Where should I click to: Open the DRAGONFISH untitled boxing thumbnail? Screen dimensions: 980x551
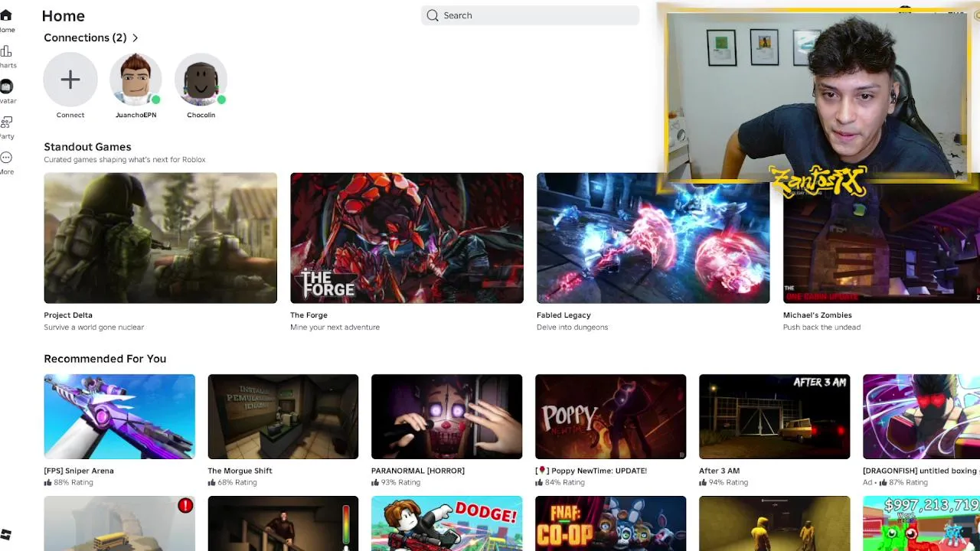click(921, 416)
